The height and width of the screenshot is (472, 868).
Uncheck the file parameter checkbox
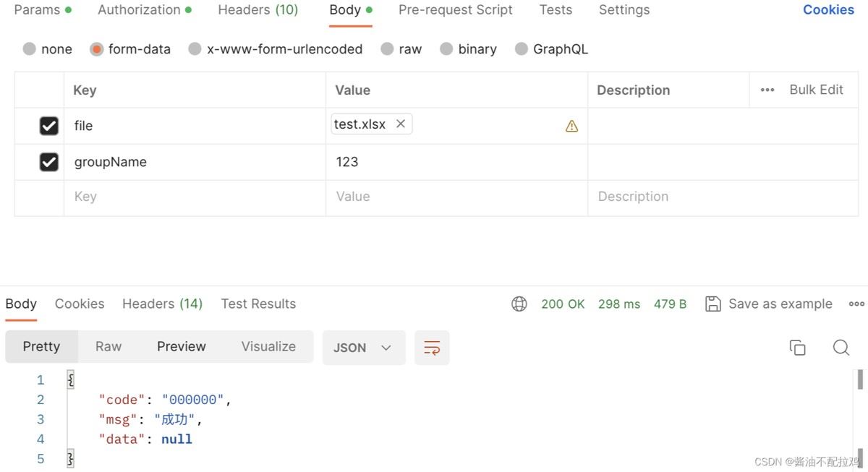click(x=48, y=126)
